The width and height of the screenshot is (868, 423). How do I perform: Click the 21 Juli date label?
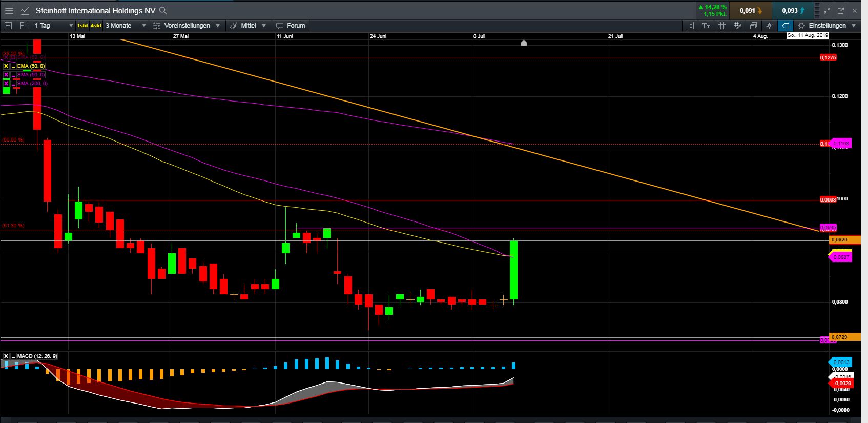(x=615, y=36)
